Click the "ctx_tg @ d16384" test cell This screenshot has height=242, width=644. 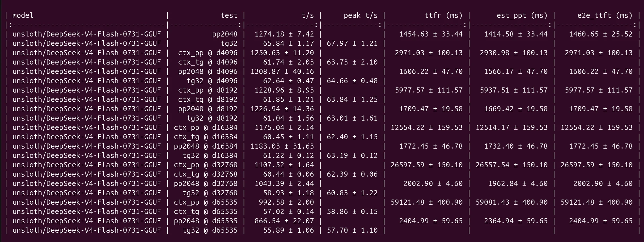[206, 137]
